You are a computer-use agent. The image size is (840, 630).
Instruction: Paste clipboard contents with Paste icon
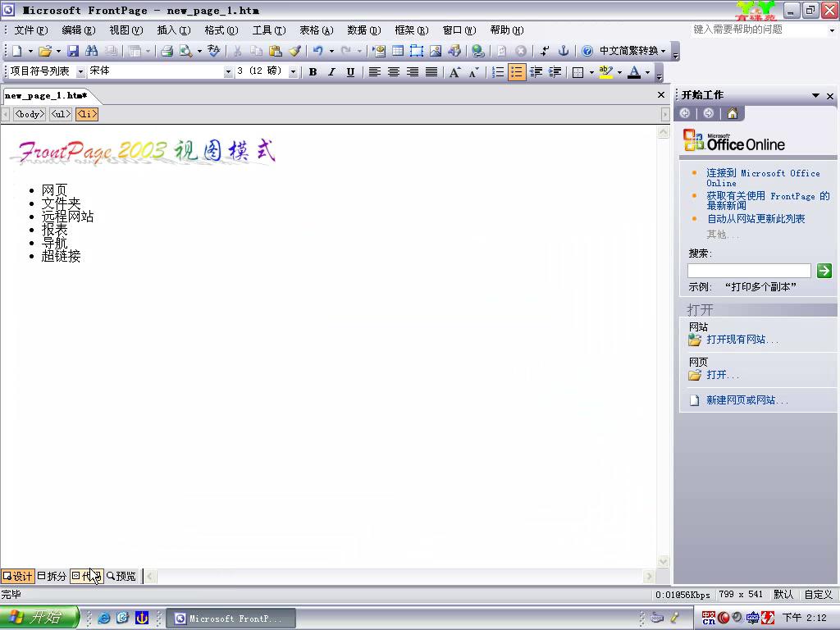[x=276, y=51]
